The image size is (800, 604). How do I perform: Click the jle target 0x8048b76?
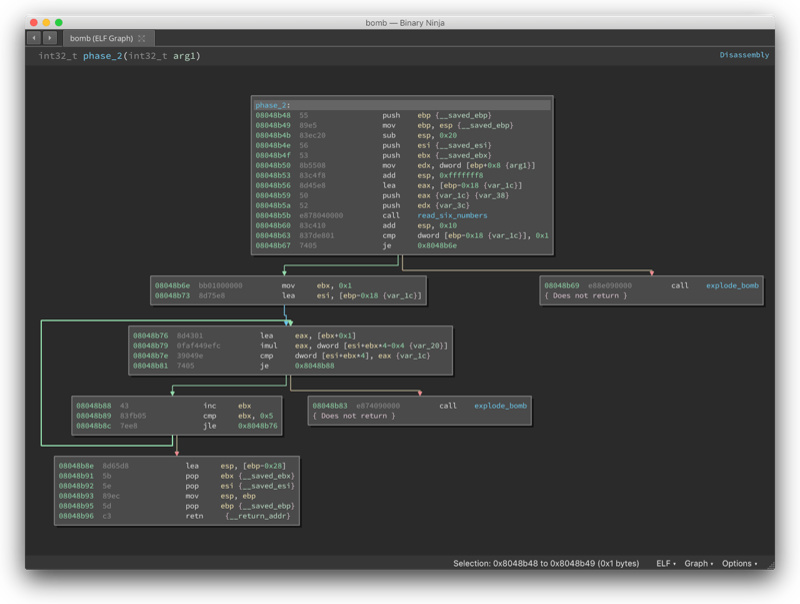(258, 426)
